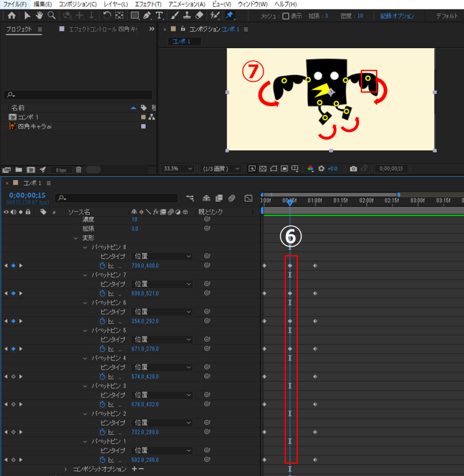The width and height of the screenshot is (464, 476).
Task: Select the Hand tool
Action: (40, 15)
